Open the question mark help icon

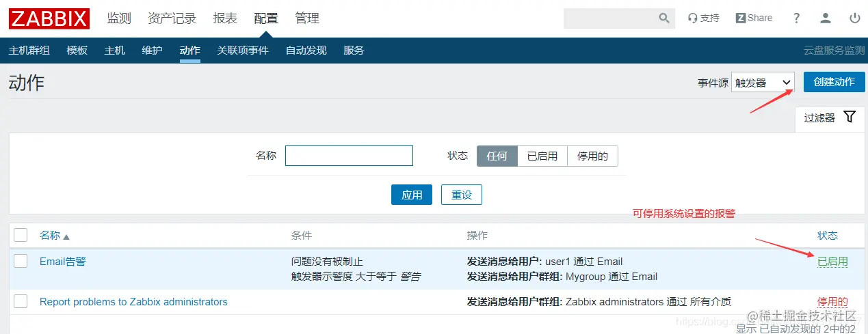(797, 18)
